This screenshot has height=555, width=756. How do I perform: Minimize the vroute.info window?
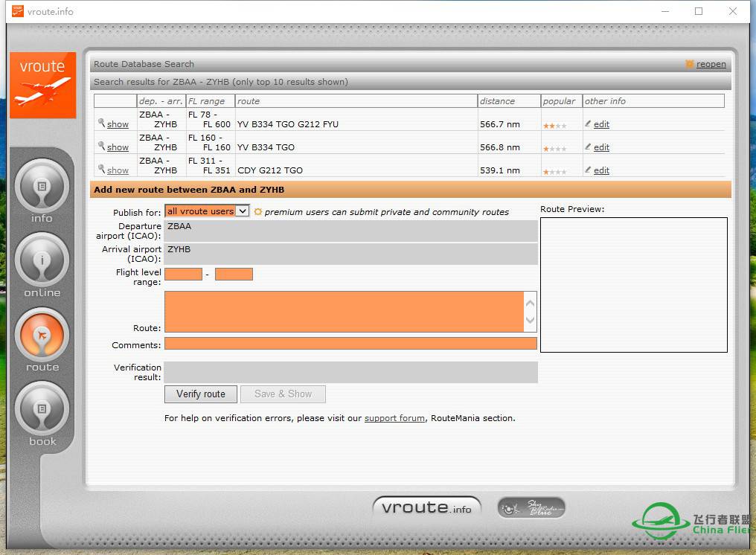pos(665,11)
